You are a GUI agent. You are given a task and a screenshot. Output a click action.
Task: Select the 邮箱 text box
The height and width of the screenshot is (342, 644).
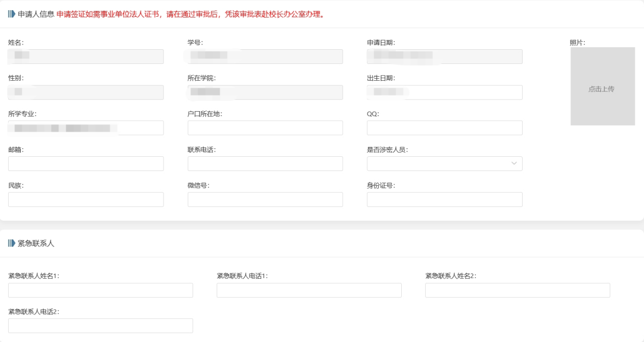click(x=86, y=163)
